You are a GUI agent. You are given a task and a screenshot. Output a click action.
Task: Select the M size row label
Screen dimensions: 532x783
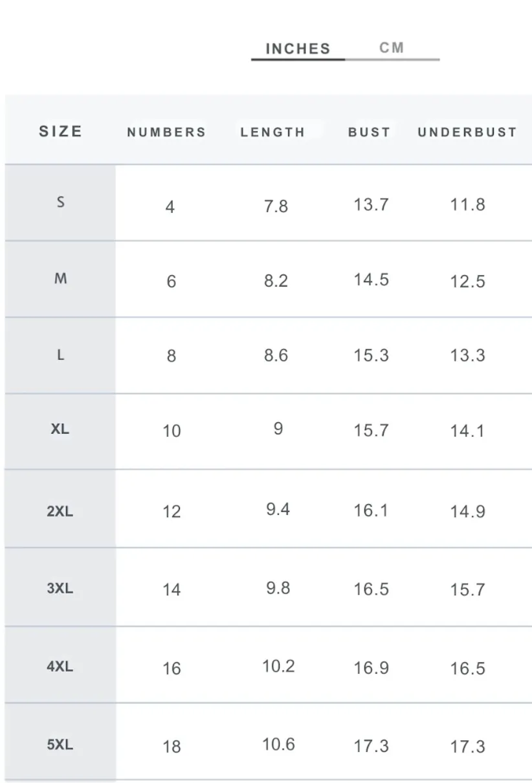tap(60, 279)
